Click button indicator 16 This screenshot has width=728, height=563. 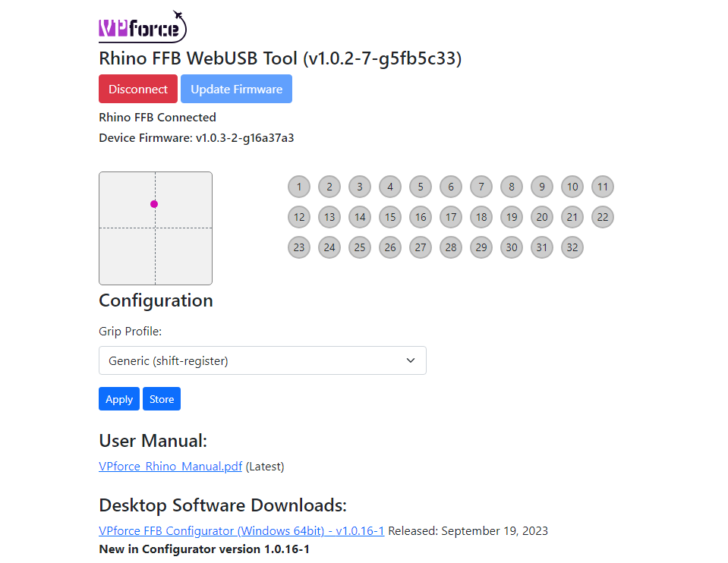(421, 217)
